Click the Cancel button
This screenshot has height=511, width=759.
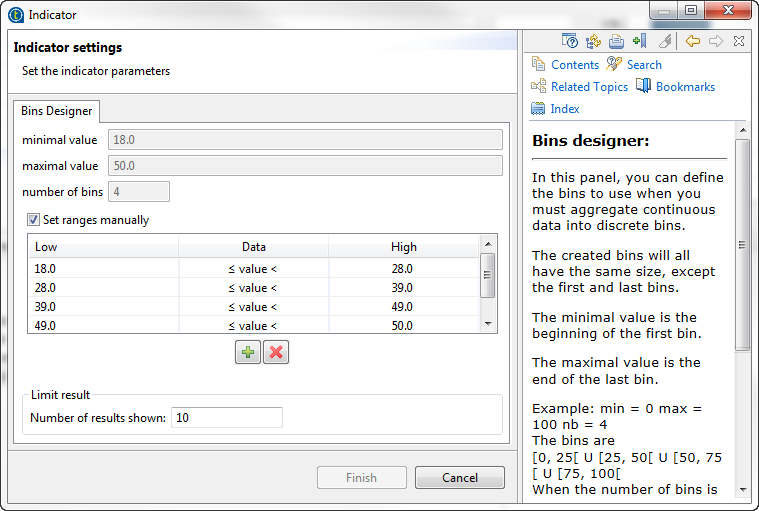tap(460, 478)
